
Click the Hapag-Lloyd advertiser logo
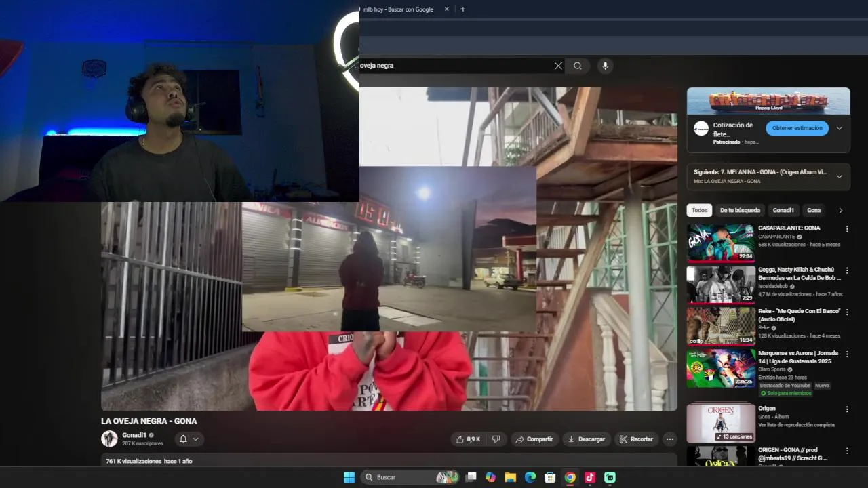tap(701, 129)
